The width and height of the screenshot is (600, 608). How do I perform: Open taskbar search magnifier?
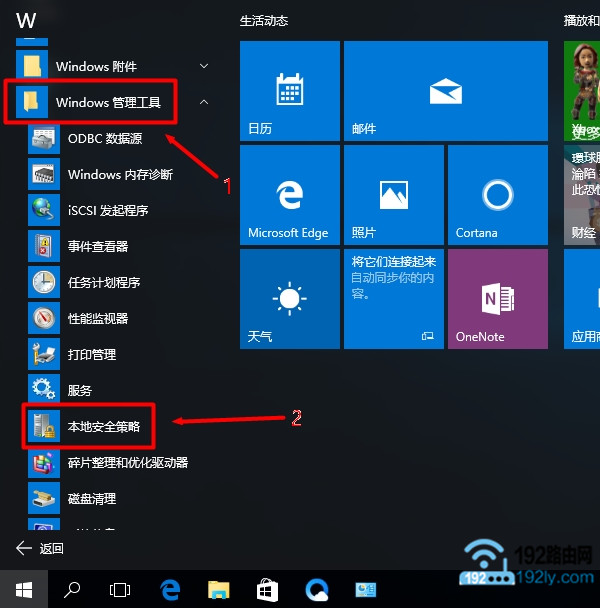[72, 590]
